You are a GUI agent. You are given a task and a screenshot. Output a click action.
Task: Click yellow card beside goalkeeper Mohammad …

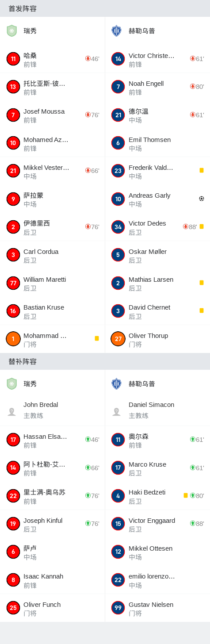pyautogui.click(x=97, y=338)
